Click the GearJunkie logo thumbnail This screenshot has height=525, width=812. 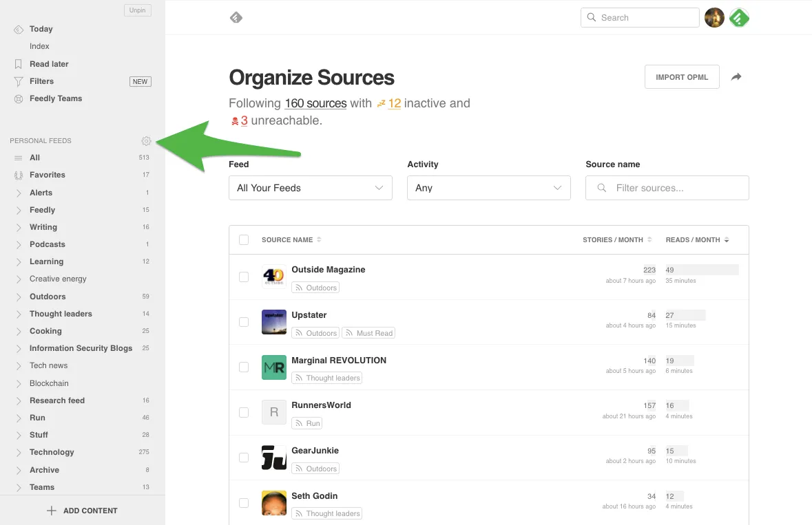[x=274, y=458]
